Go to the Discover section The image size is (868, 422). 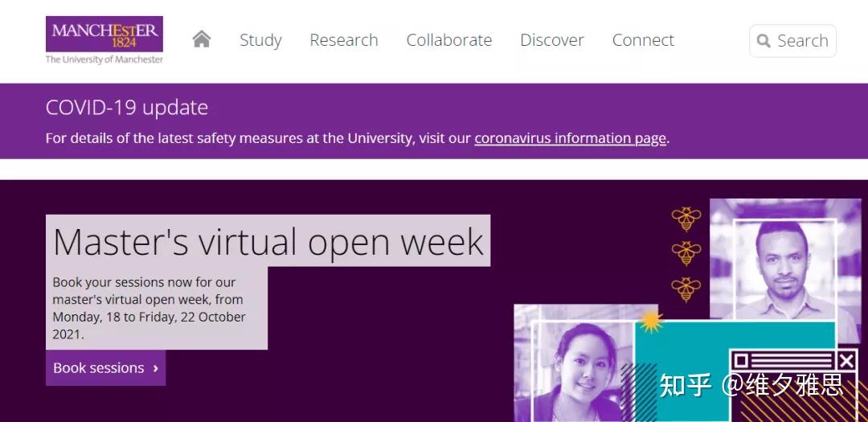pyautogui.click(x=552, y=40)
